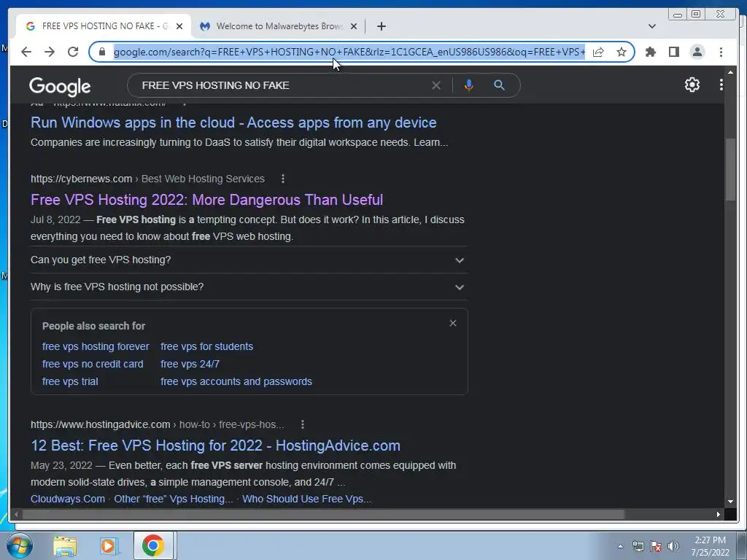This screenshot has height=560, width=747.
Task: Search 'free vps no credit card' suggestion
Action: [x=93, y=364]
